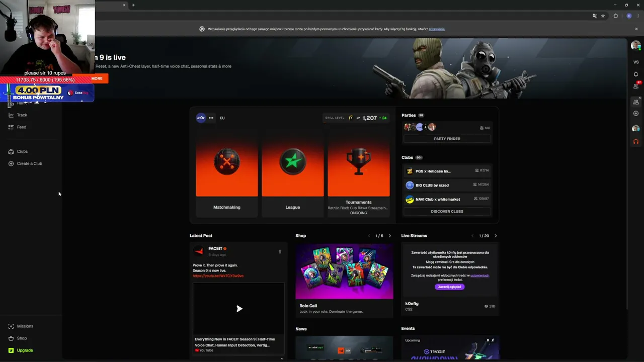Viewport: 644px width, 362px height.
Task: Open friends list with red badge
Action: tap(636, 86)
